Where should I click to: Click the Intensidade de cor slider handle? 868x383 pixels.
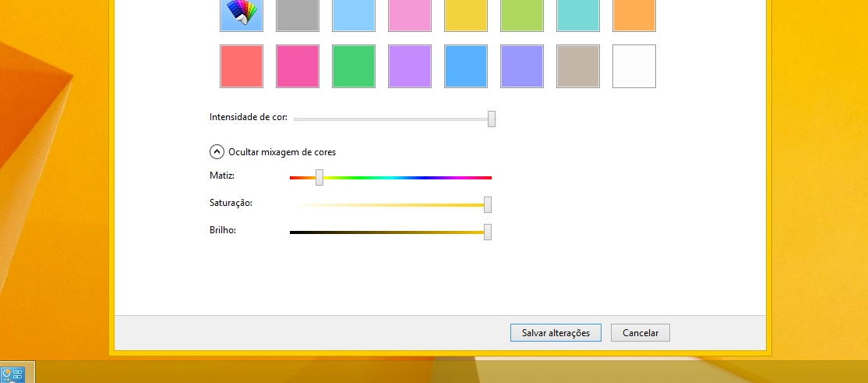[492, 119]
